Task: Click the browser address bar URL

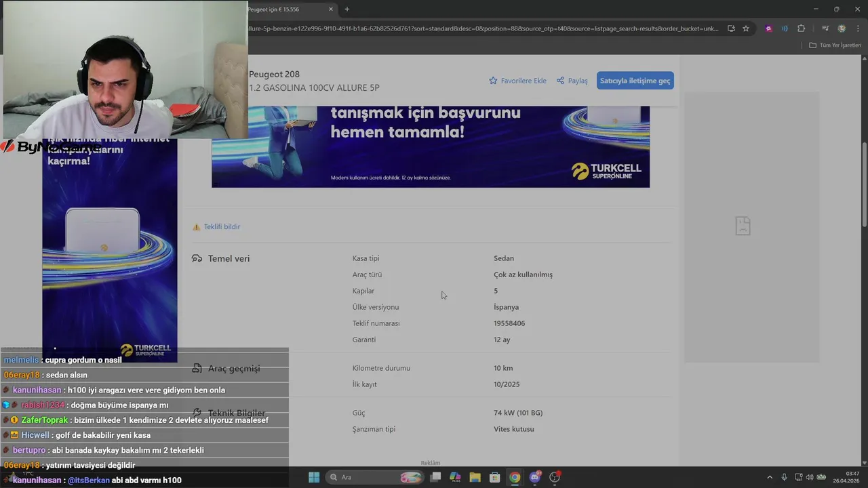Action: point(481,28)
